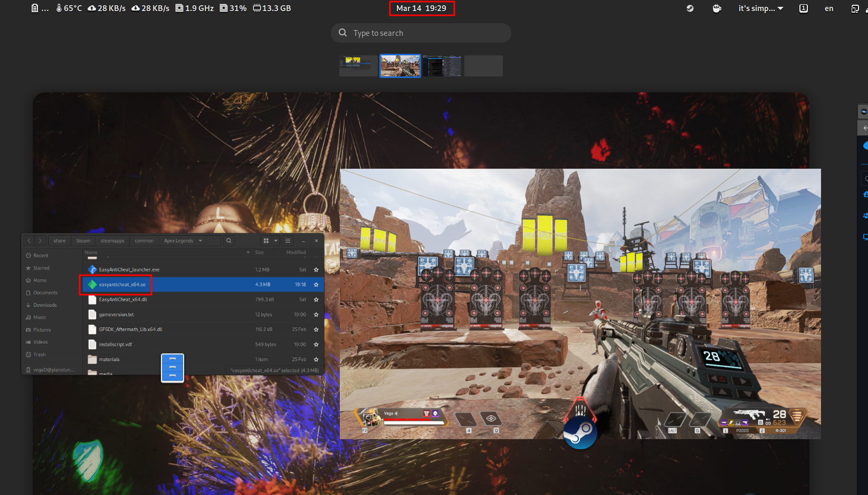Screen dimensions: 868x495
Task: Expand the view options dropdown arrow
Action: point(275,241)
